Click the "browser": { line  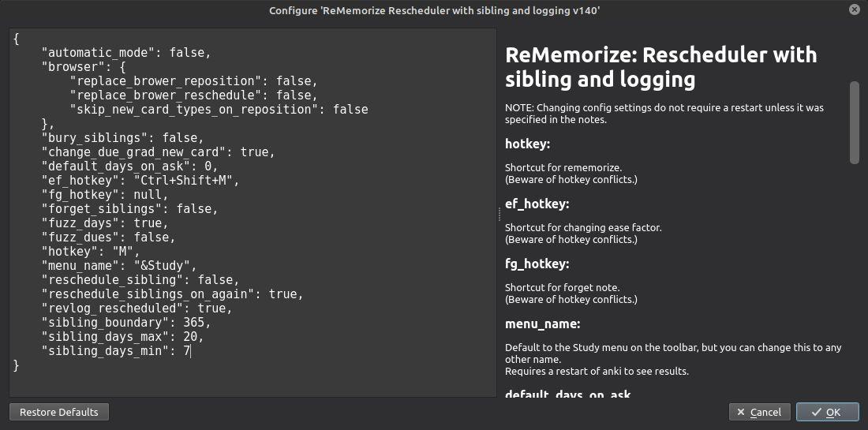pyautogui.click(x=84, y=67)
